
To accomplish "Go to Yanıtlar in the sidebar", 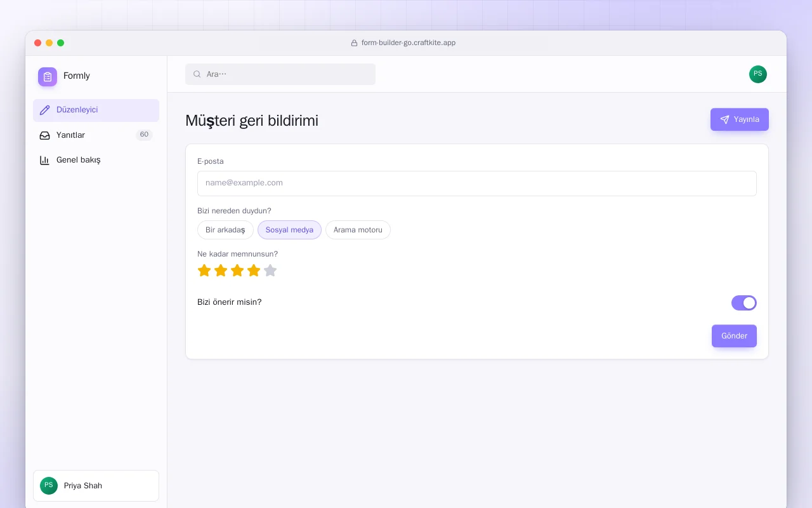I will point(96,135).
